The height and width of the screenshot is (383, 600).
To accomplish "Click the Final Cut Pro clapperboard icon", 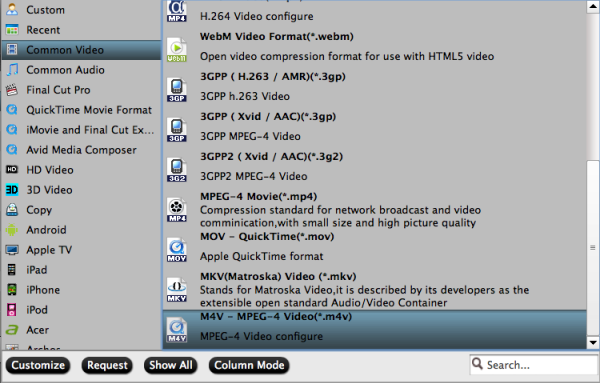I will coord(12,90).
